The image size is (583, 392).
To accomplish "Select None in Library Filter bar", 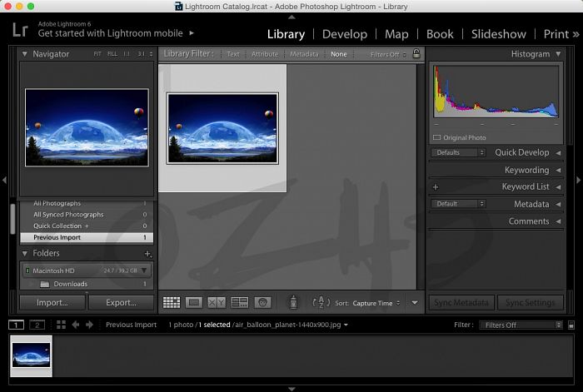I will [338, 54].
